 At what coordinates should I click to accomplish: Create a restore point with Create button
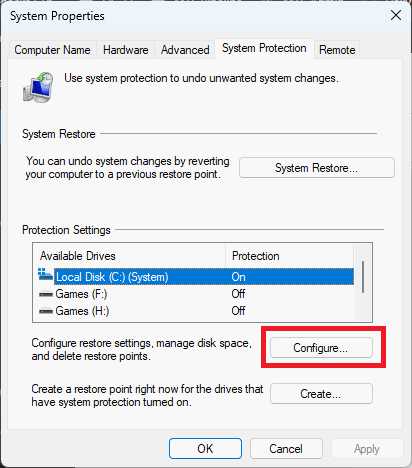[x=321, y=394]
